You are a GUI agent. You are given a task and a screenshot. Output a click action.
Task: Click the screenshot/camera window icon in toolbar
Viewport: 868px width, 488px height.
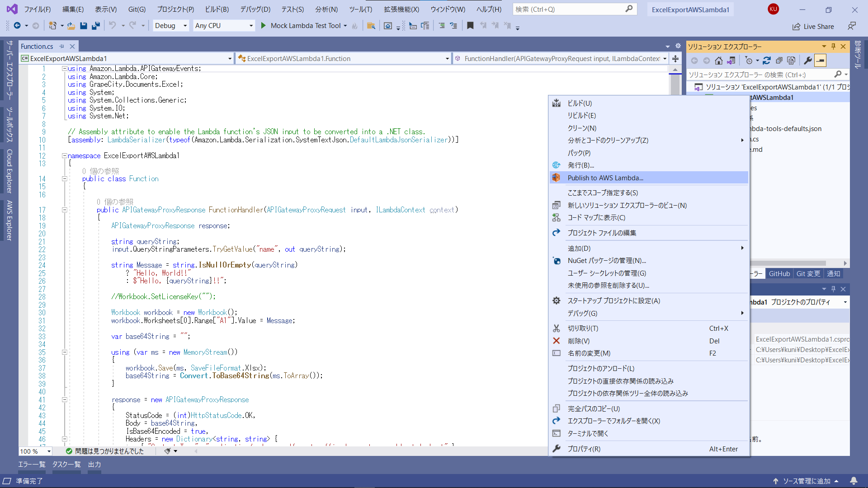[388, 26]
